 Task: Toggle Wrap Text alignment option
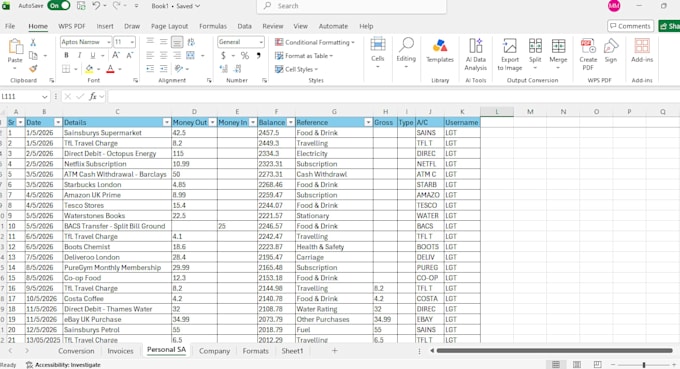tap(191, 42)
